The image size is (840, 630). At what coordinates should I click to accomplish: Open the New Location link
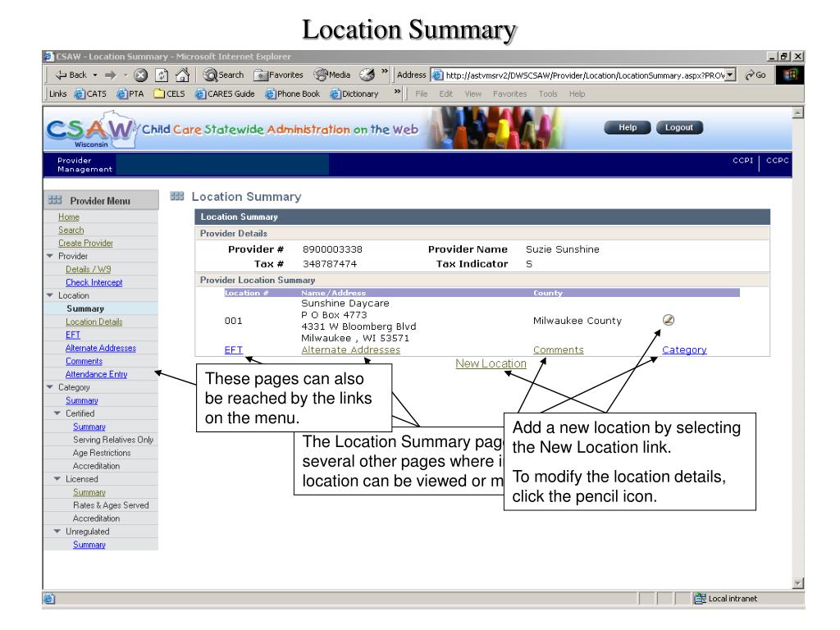coord(491,363)
